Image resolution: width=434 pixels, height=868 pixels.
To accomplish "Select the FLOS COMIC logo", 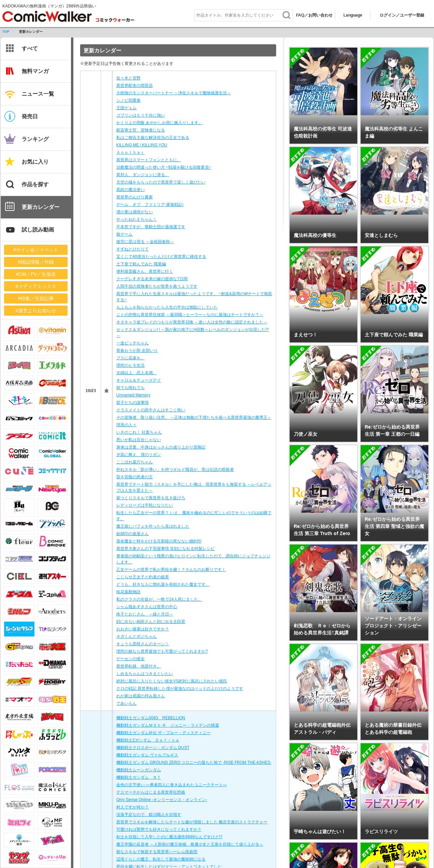I will (19, 787).
